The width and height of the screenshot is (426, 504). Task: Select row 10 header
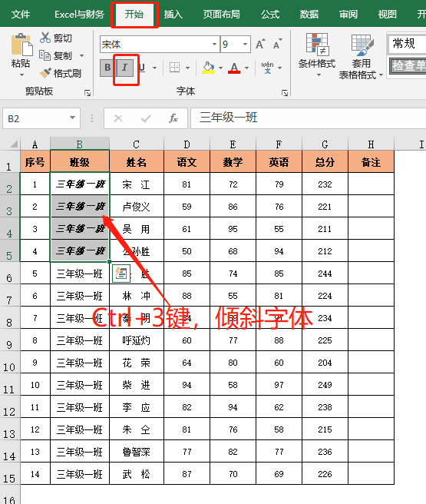click(x=10, y=363)
